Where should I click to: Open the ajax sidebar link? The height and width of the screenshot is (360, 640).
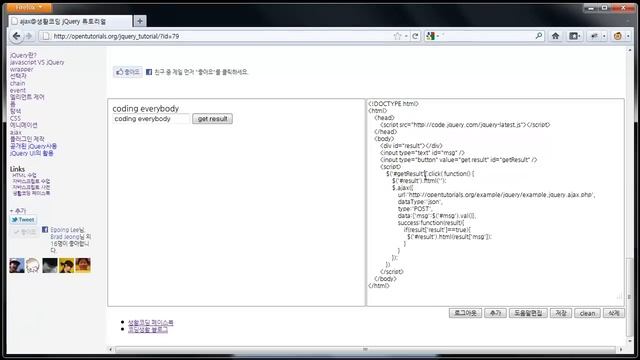coord(16,132)
